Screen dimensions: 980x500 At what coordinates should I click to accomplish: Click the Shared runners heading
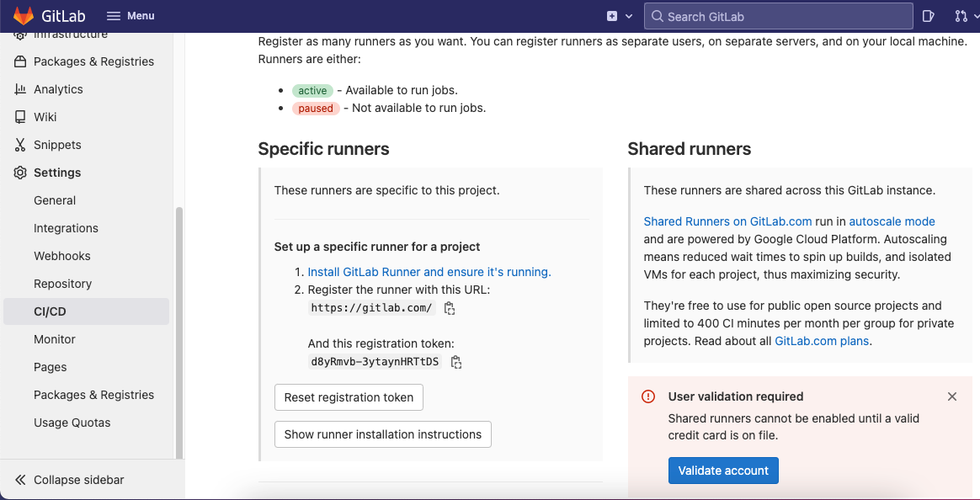pos(690,149)
